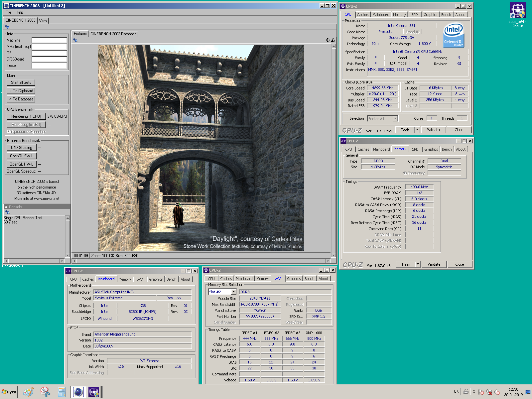
Task: Click the CINEBENCH title bar icon
Action: coord(6,6)
